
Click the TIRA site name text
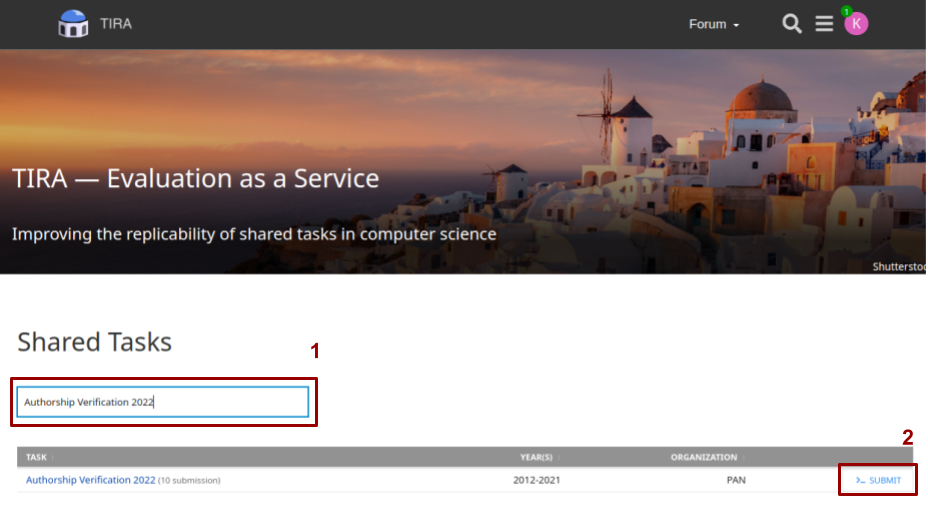115,24
